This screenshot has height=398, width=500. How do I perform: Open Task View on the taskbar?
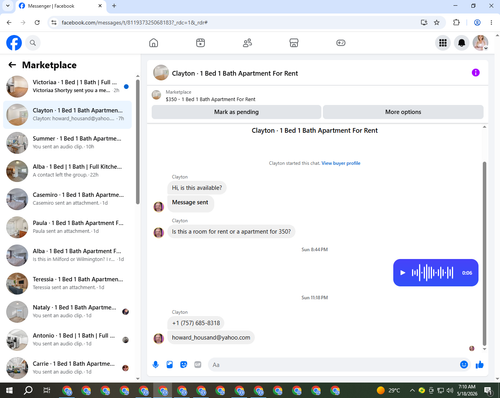pos(47,390)
